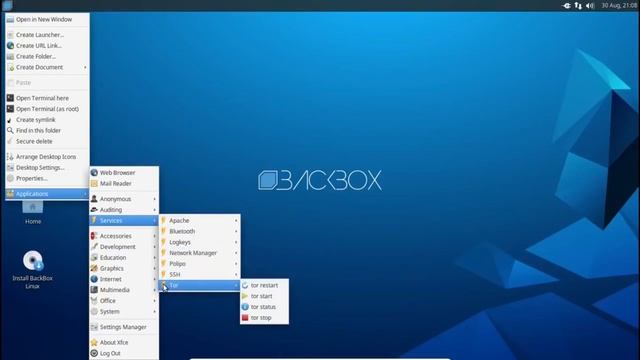This screenshot has width=640, height=360.
Task: Expand the Create Document submenu arrow
Action: pos(85,67)
